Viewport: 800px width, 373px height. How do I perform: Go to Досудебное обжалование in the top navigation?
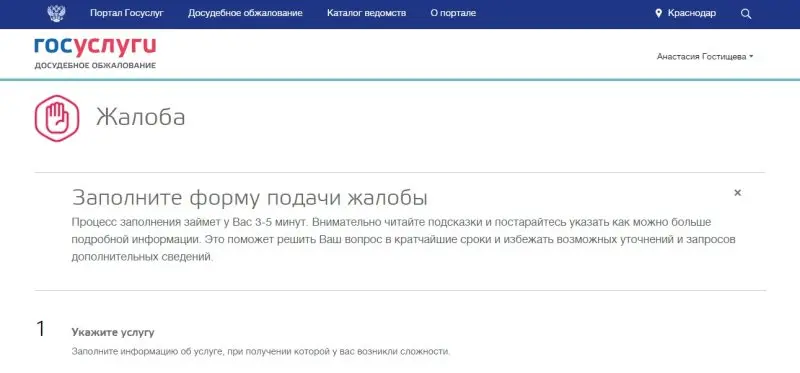point(245,13)
